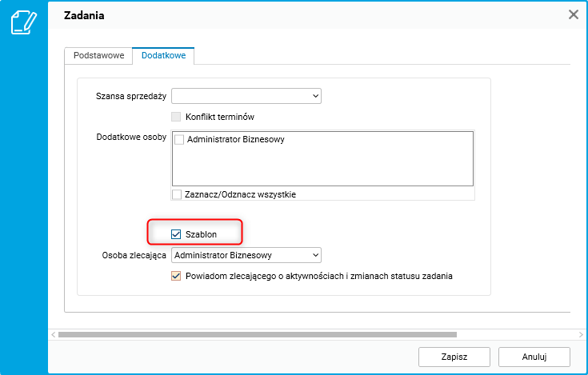Check Administrator Biznesowy in Dodatkowe osoby list

[x=179, y=140]
